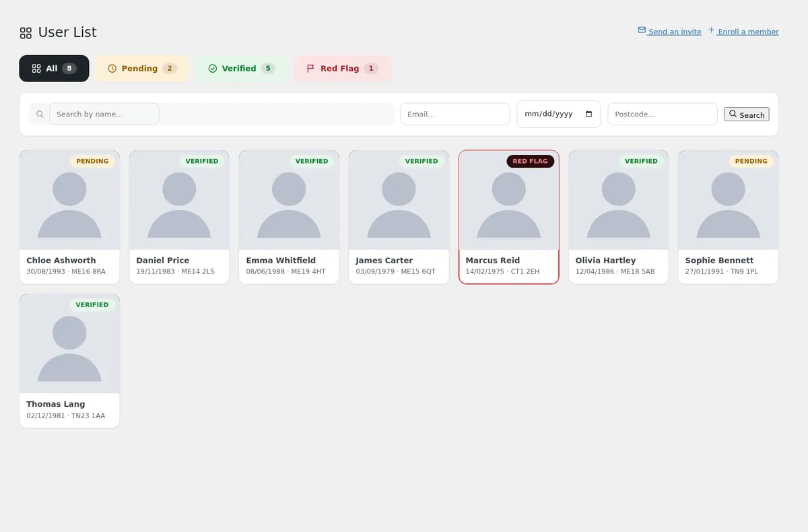This screenshot has height=532, width=808.
Task: Focus the mm/dd/yyyy date input
Action: [558, 114]
